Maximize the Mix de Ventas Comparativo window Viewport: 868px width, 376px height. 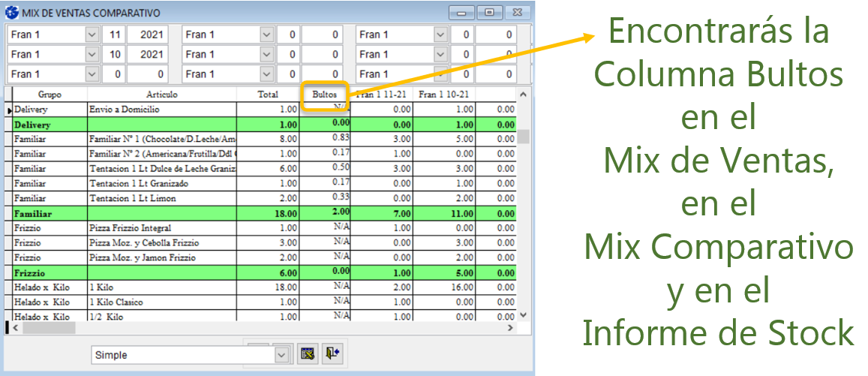click(x=489, y=13)
